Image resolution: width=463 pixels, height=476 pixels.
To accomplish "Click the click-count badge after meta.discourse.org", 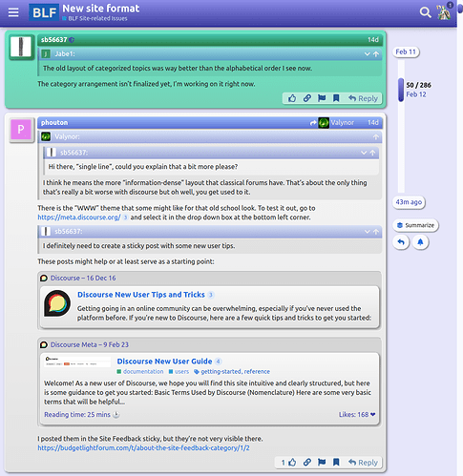I will (x=125, y=217).
